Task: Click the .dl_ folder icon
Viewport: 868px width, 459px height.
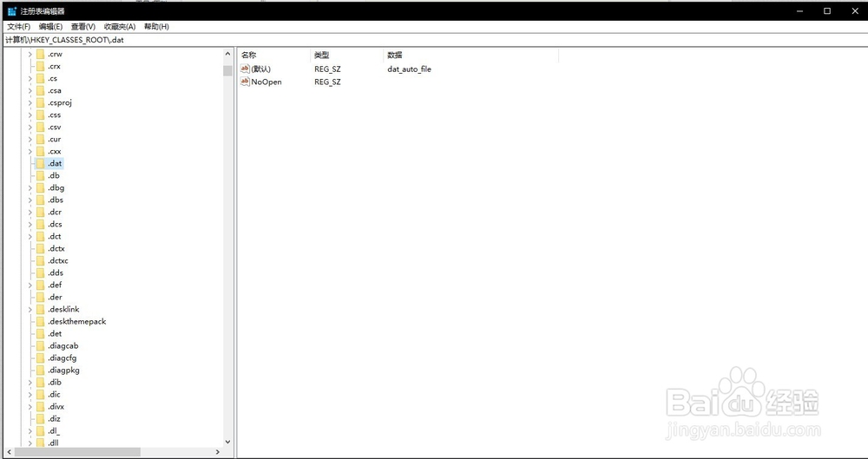Action: click(x=40, y=431)
